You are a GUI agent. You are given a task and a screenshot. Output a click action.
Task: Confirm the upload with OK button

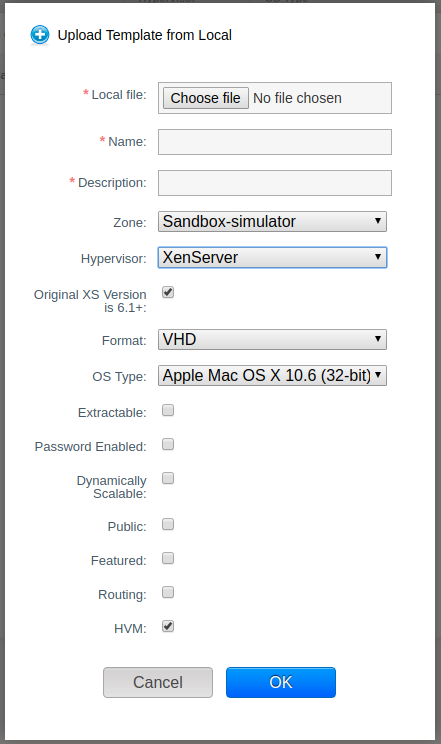pyautogui.click(x=281, y=682)
